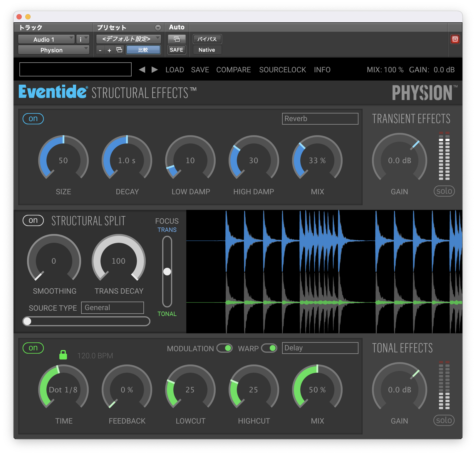The width and height of the screenshot is (476, 455).
Task: Select previous preset with minus button
Action: tap(100, 50)
